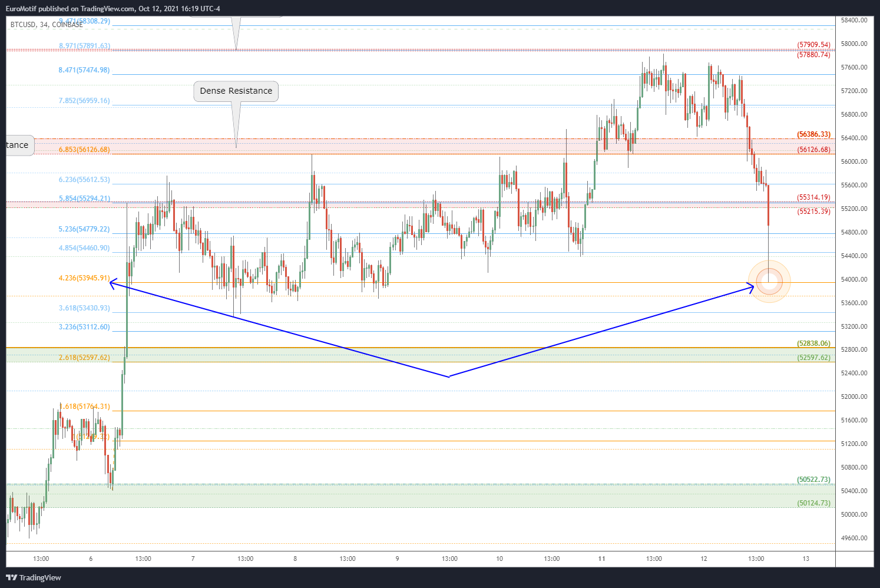Click the EuroMotif published on TradingView.com header

(x=113, y=9)
